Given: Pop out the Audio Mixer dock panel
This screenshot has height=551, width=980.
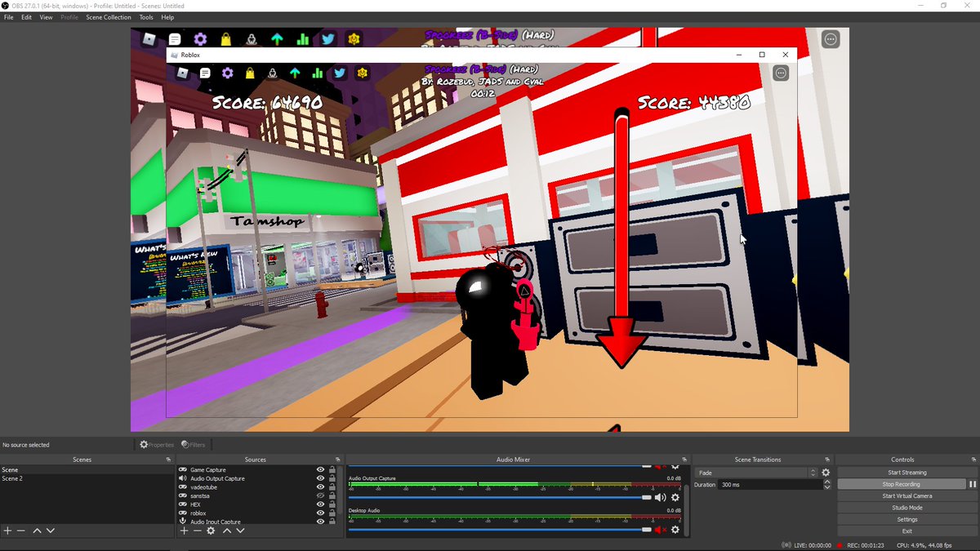Looking at the screenshot, I should [684, 460].
